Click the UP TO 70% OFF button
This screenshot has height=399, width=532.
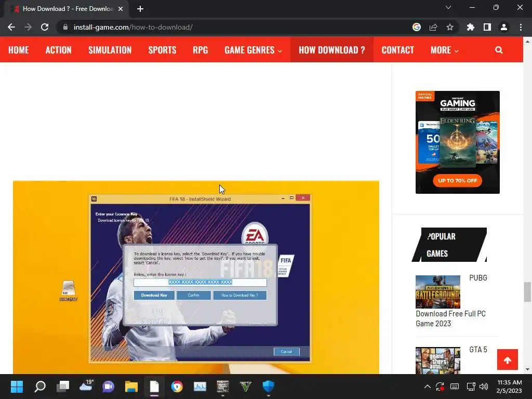point(457,180)
